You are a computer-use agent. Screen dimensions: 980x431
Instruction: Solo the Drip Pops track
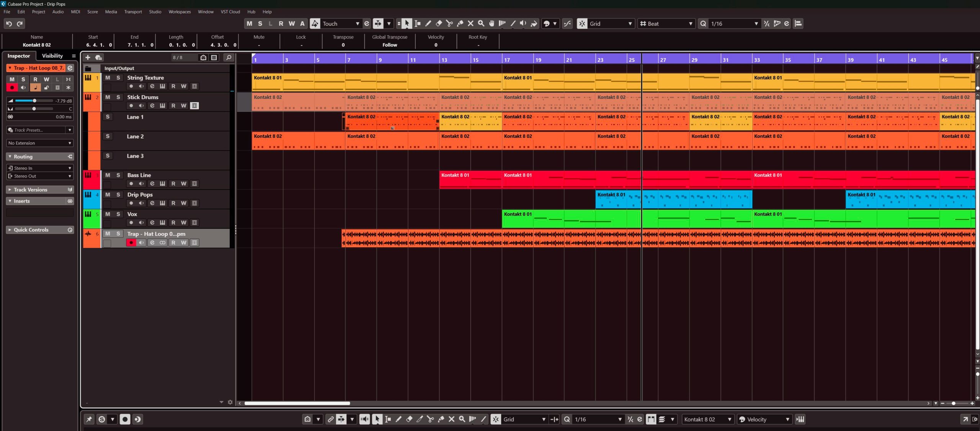118,195
